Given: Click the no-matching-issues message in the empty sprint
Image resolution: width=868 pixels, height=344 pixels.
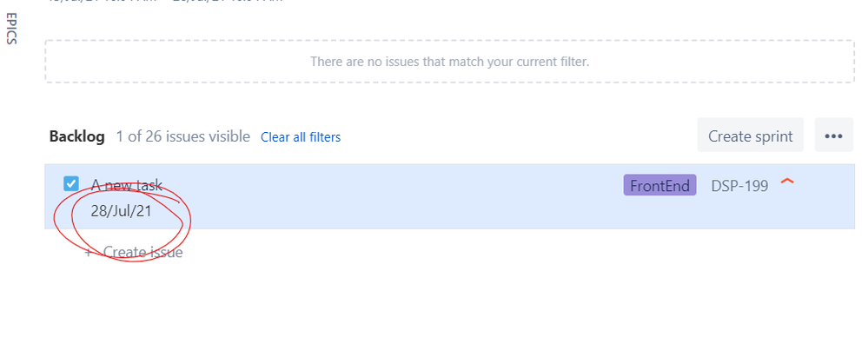Looking at the screenshot, I should pyautogui.click(x=449, y=62).
